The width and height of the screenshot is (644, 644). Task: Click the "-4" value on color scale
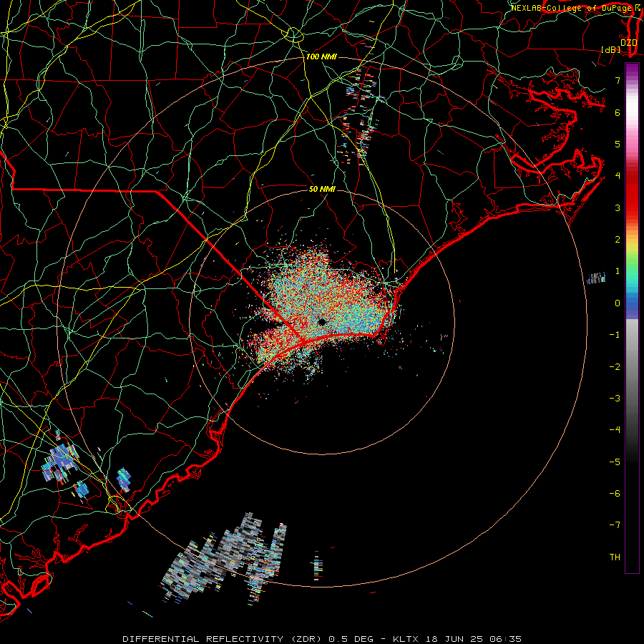615,429
